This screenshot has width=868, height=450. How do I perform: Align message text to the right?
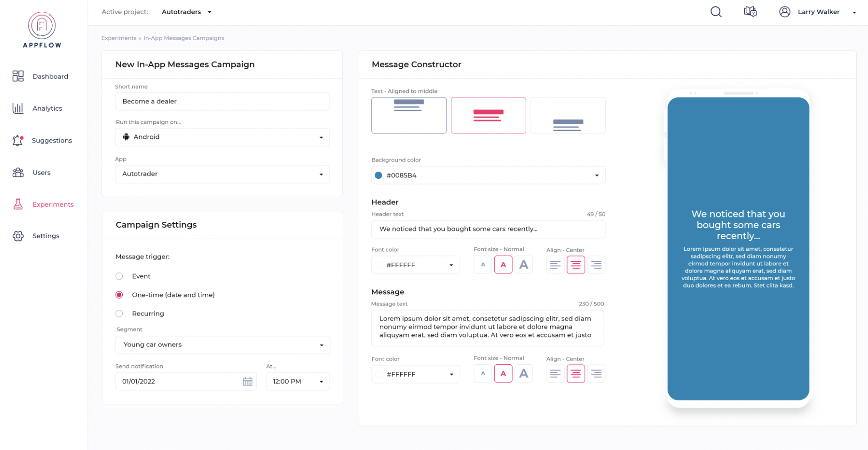pyautogui.click(x=596, y=374)
